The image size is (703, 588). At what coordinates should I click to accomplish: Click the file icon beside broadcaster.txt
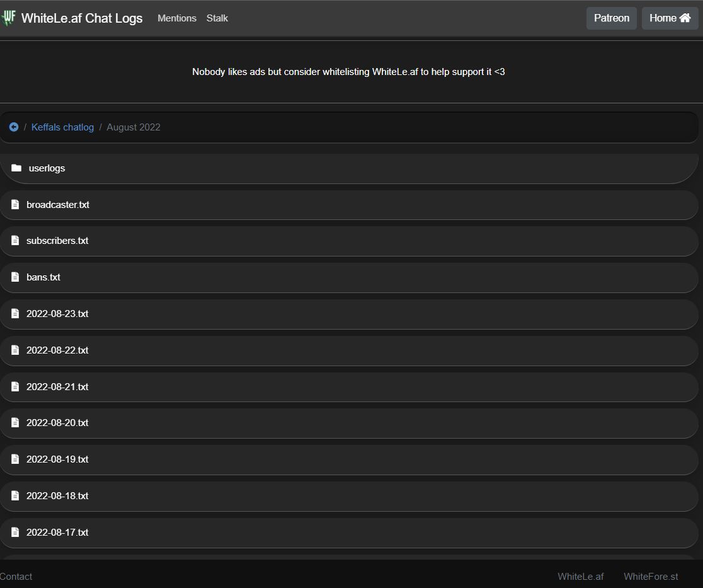pyautogui.click(x=15, y=205)
